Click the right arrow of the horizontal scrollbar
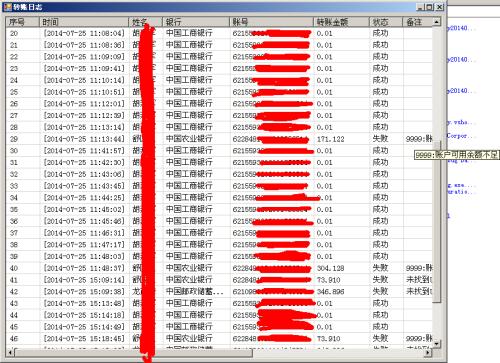Viewport: 500px width, 363px height. point(428,352)
